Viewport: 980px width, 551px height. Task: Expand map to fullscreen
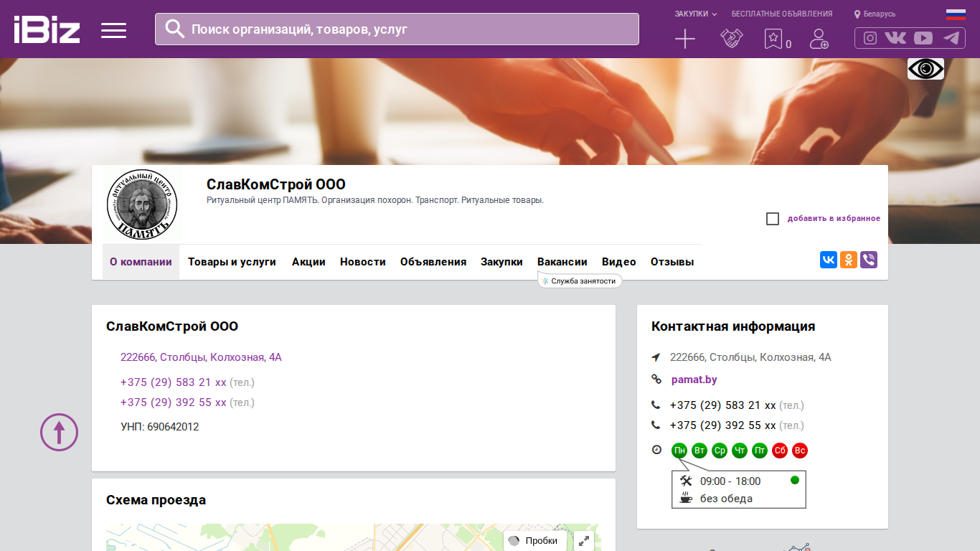click(x=585, y=541)
